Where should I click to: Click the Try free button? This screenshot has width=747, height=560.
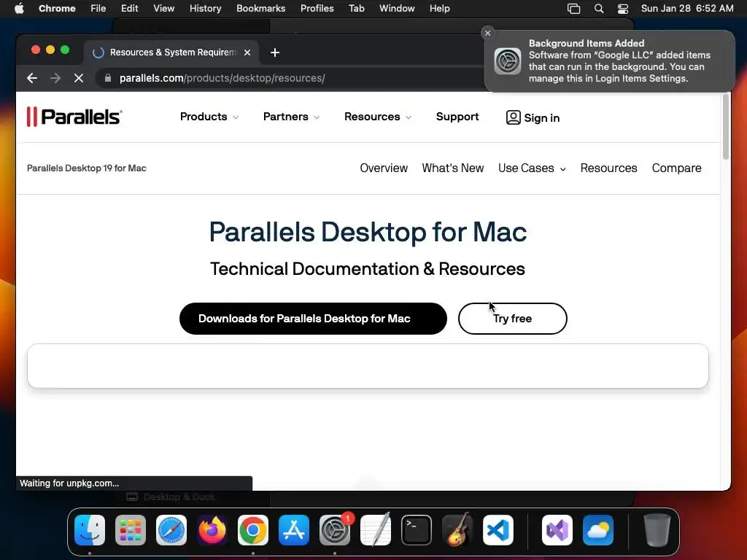[513, 319]
